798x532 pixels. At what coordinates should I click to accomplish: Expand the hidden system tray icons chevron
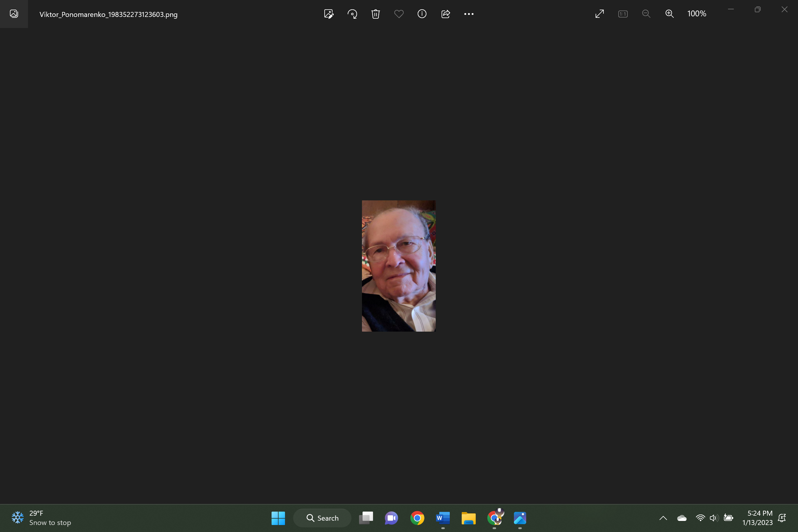pyautogui.click(x=663, y=518)
